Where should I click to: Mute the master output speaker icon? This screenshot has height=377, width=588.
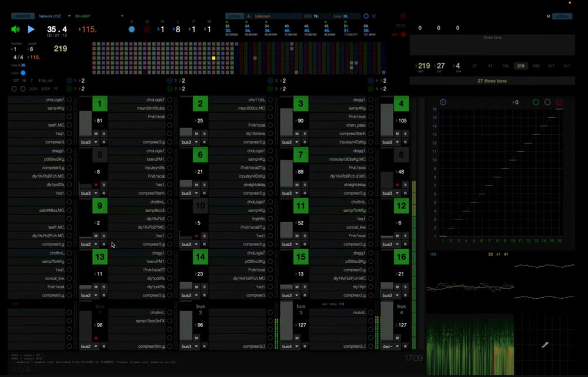click(15, 28)
